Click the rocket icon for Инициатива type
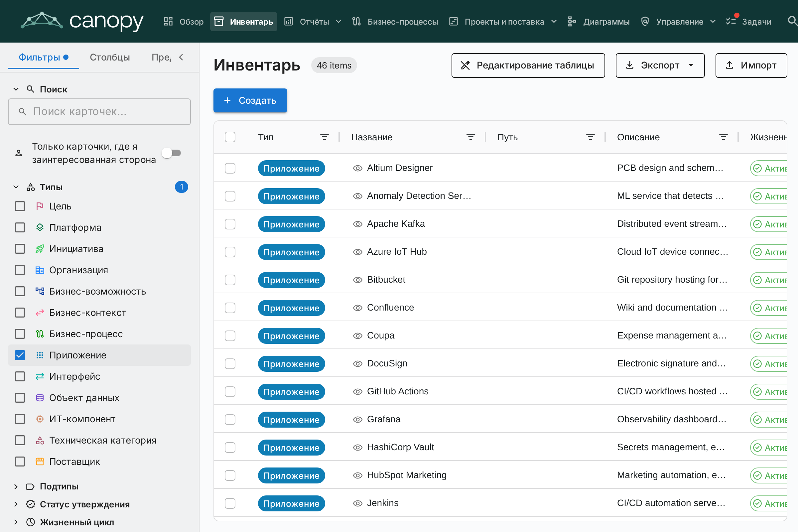The image size is (798, 532). pyautogui.click(x=40, y=249)
